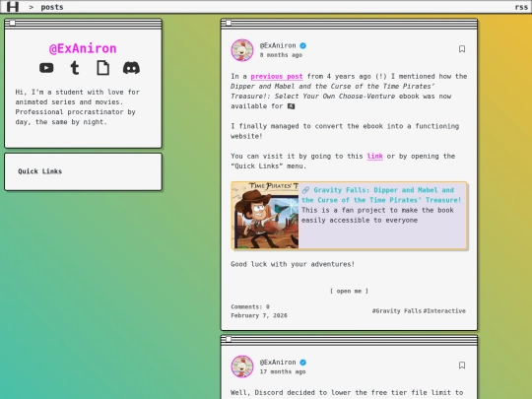Image resolution: width=532 pixels, height=399 pixels.
Task: Open the Discord profile icon
Action: click(131, 68)
